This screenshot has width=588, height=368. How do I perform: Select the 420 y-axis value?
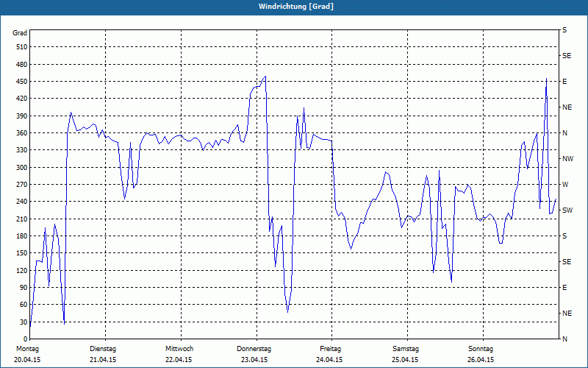click(x=22, y=99)
